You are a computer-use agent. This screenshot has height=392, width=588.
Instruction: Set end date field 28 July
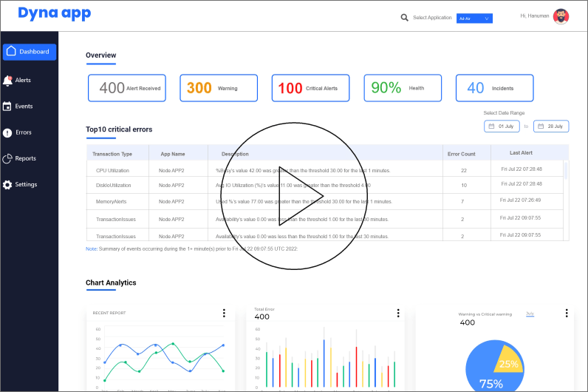tap(551, 126)
